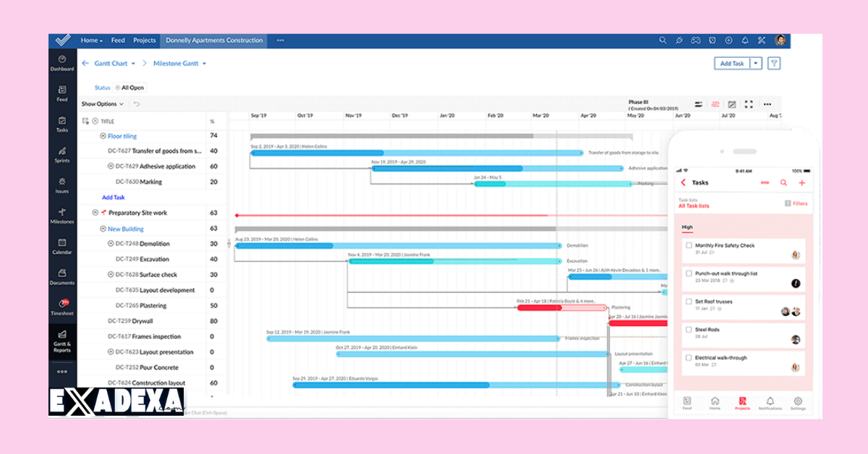Open the user profile avatar
Screen dimensions: 868x454
[x=780, y=40]
